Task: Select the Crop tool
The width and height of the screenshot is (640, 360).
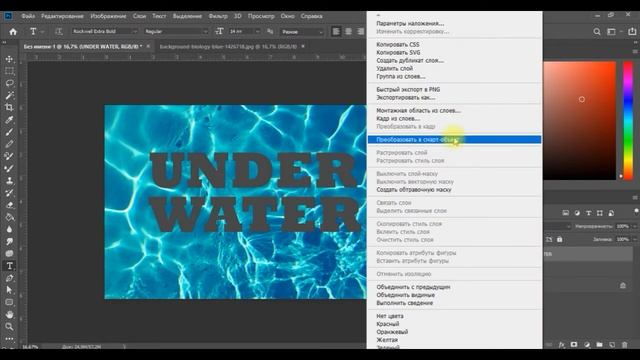Action: (9, 107)
